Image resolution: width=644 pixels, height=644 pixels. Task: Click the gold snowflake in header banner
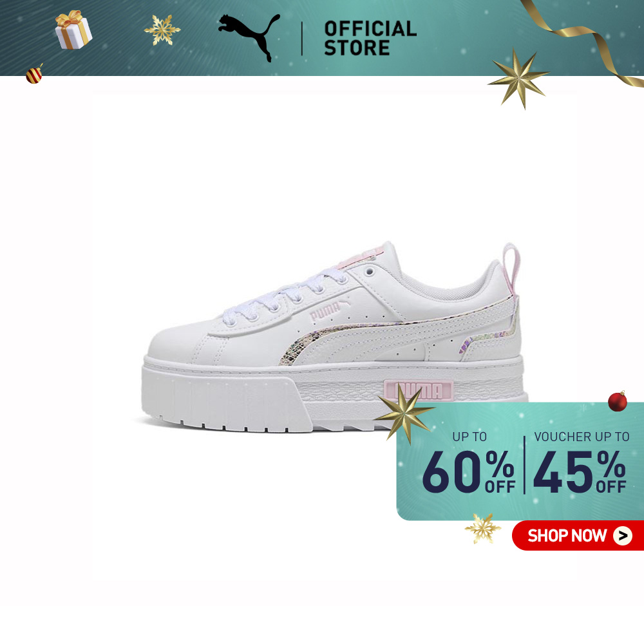point(162,30)
